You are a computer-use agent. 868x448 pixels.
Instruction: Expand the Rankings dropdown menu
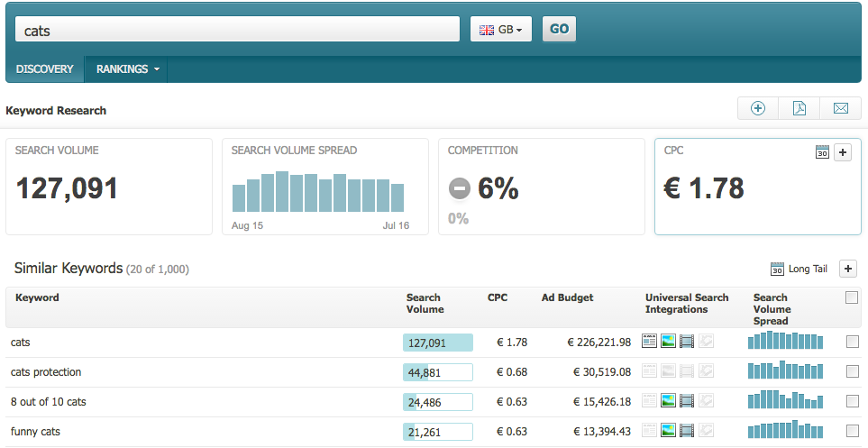coord(127,69)
